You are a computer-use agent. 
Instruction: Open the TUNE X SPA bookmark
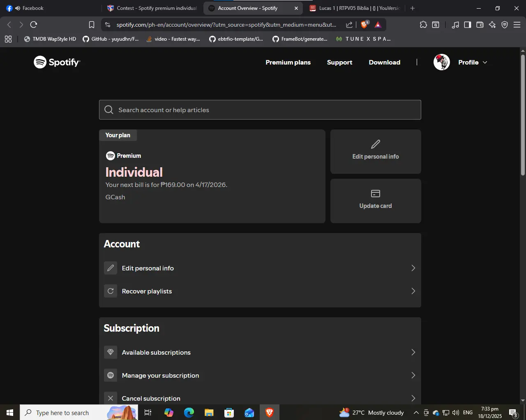[363, 39]
